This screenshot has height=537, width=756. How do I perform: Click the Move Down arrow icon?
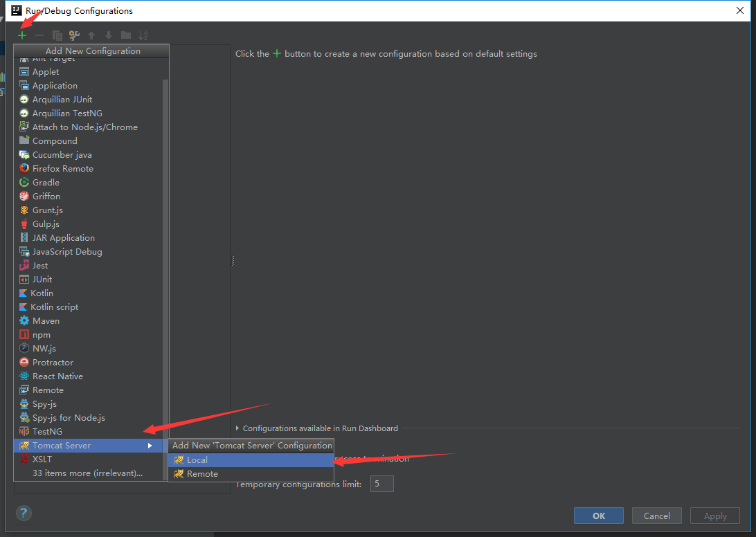click(109, 35)
